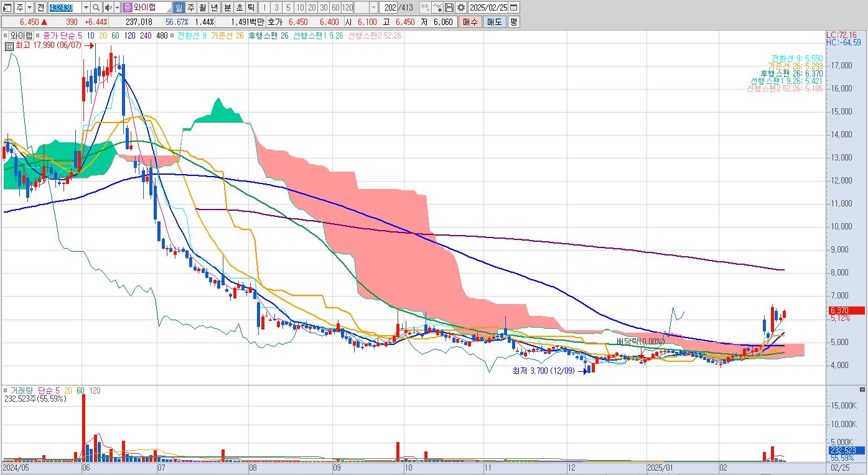Click the 전환선 9 legend label
The image size is (868, 475).
pos(192,35)
